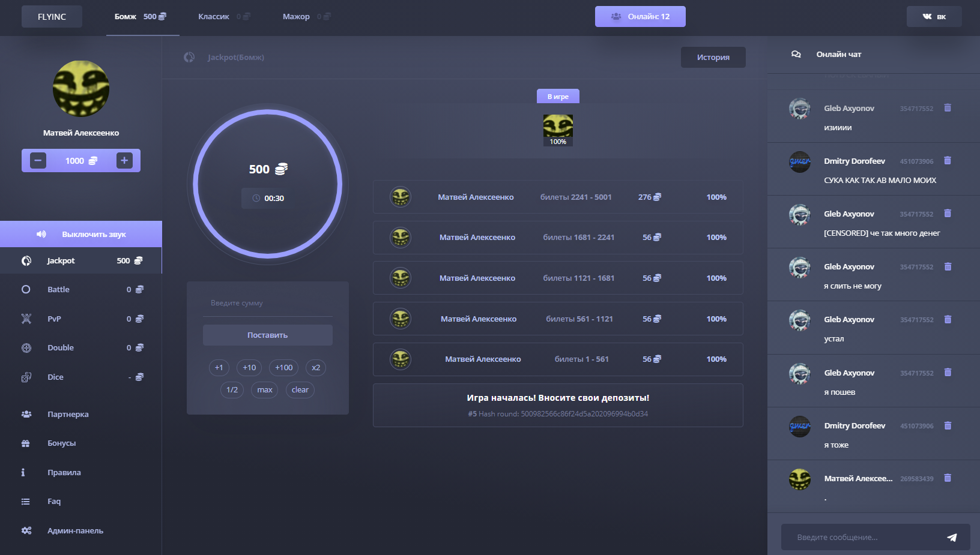
Task: Open the История jackpot history
Action: click(713, 58)
